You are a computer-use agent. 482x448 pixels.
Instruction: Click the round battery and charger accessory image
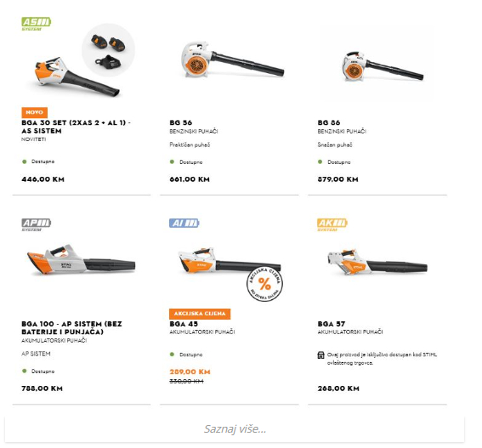point(108,50)
